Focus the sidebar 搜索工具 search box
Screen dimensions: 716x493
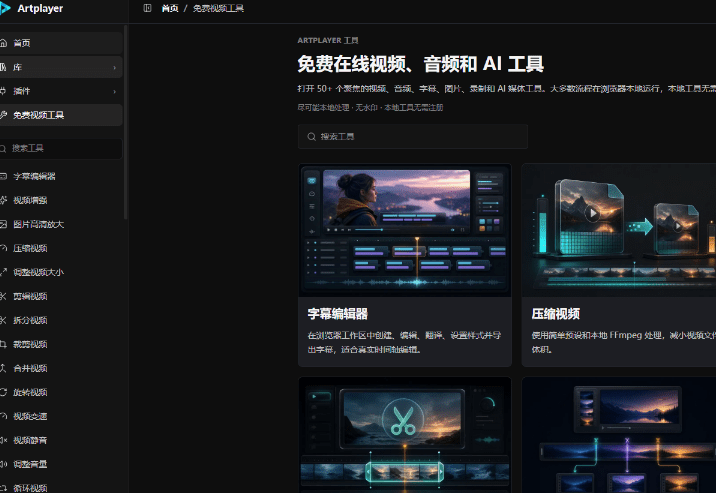[x=61, y=148]
